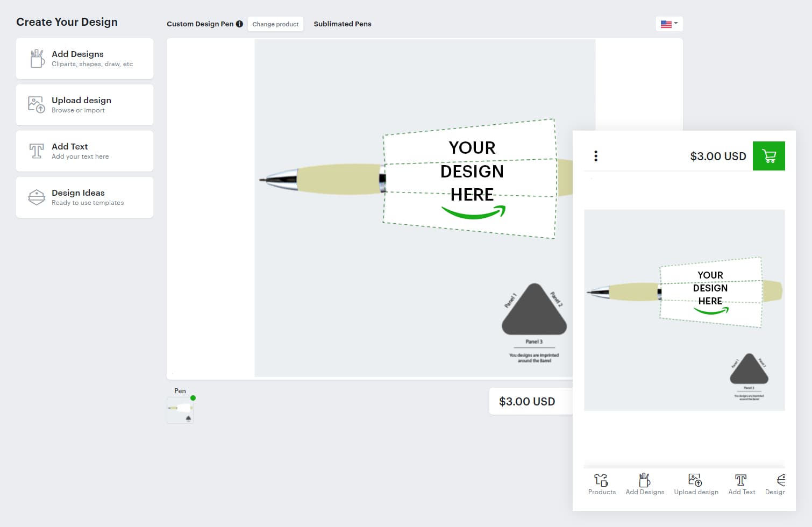Click the Pen preview thumbnail

pos(180,410)
